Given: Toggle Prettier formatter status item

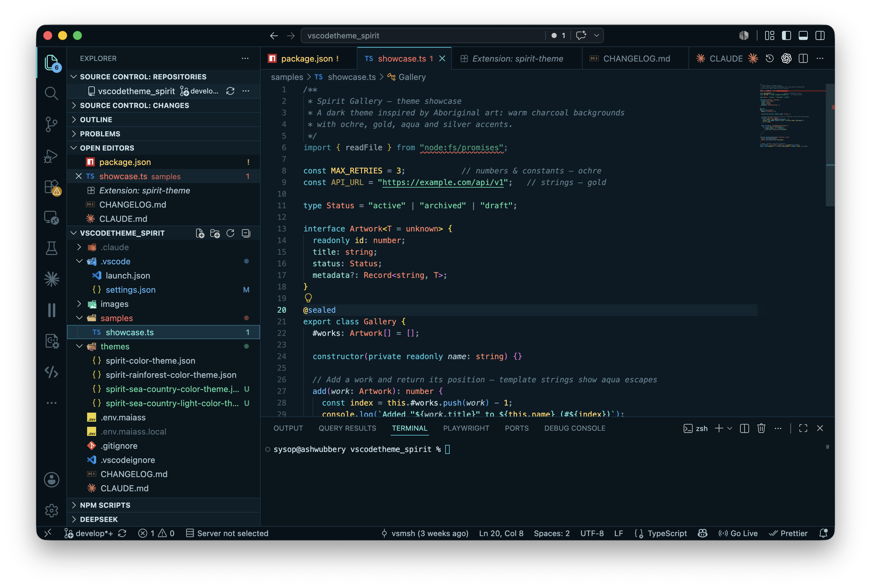Looking at the screenshot, I should pos(788,533).
